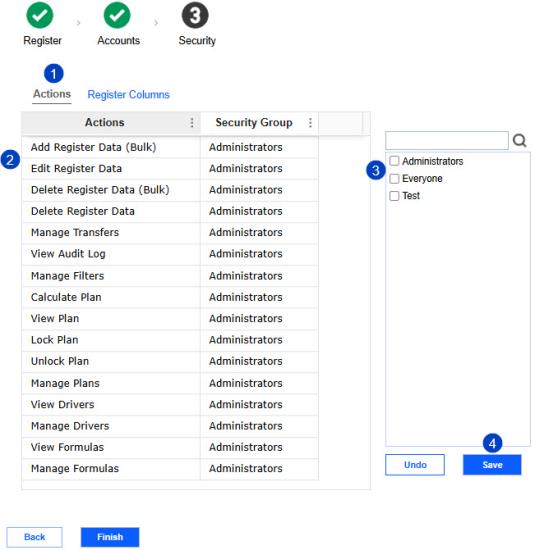Select the Edit Register Data row
Image resolution: width=535 pixels, height=550 pixels.
(170, 169)
